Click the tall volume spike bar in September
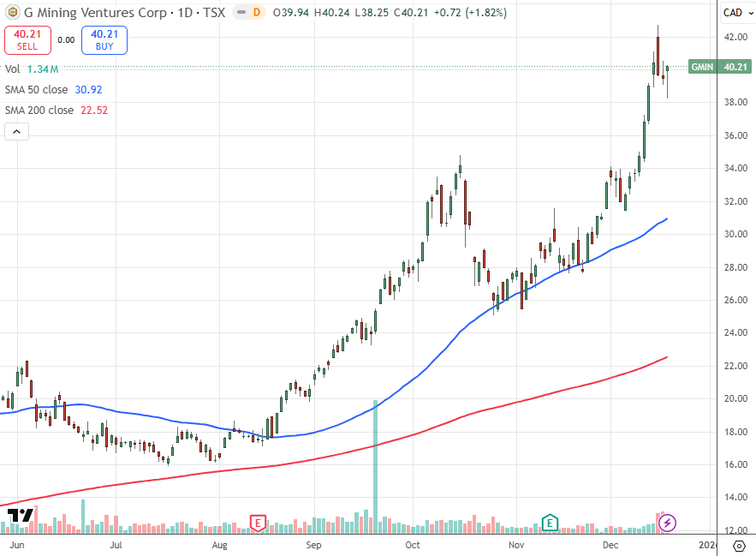Viewport: 756px width, 556px height. (376, 466)
